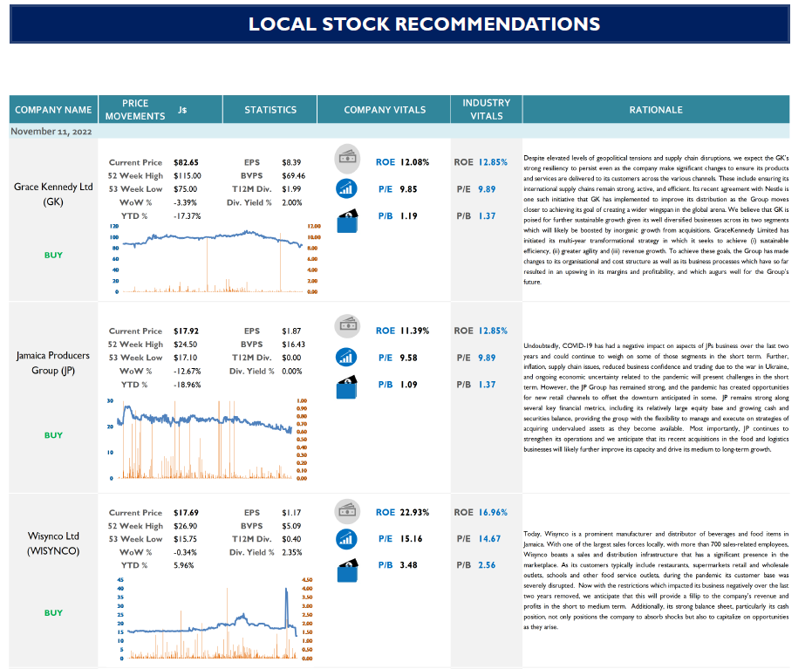The image size is (812, 669).
Task: Click Wisynco dividend yield 2.35%
Action: coord(292,552)
